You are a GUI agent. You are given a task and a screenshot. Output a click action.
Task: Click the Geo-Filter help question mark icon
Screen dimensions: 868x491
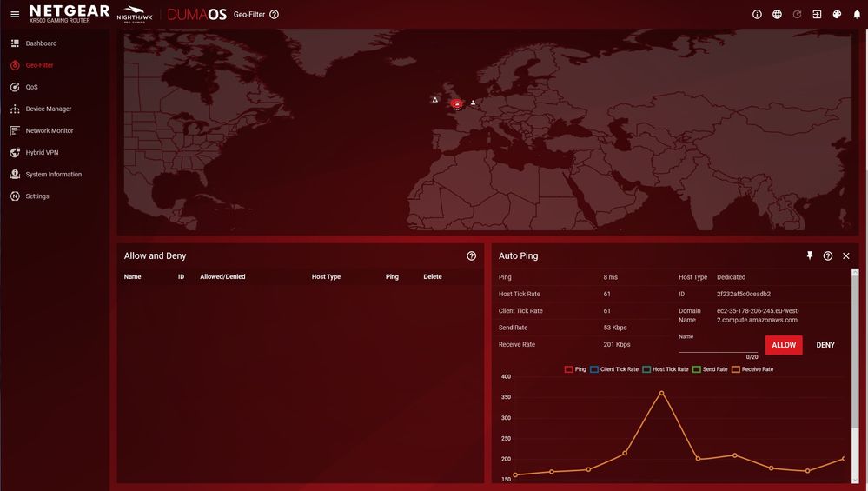(275, 14)
